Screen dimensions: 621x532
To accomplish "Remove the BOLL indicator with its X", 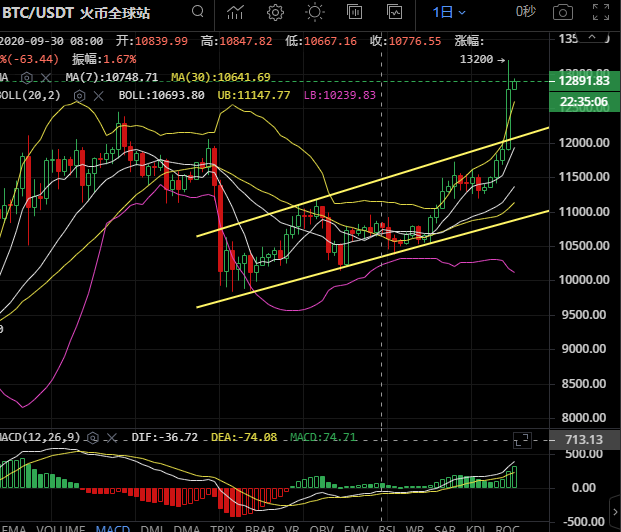I will (x=99, y=95).
